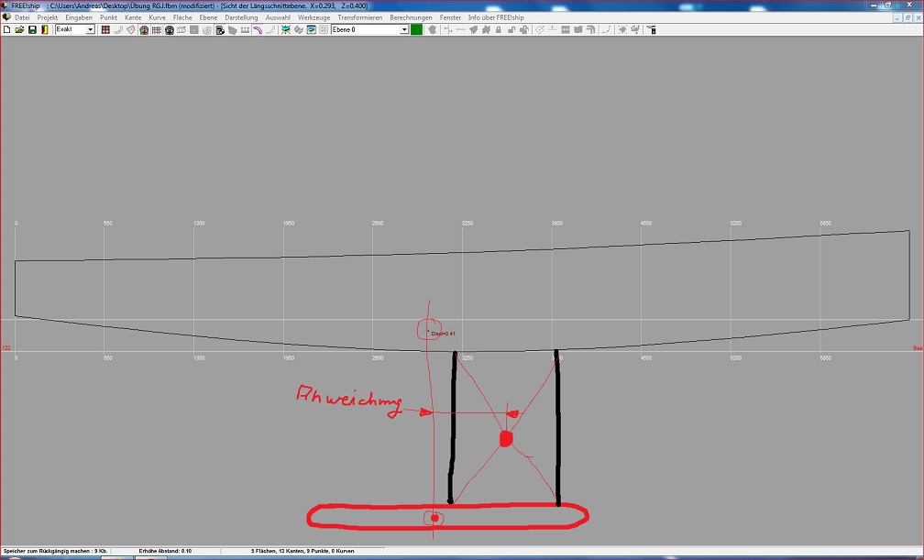924x560 pixels.
Task: Click the closed padlock icon in toolbar
Action: tap(498, 30)
